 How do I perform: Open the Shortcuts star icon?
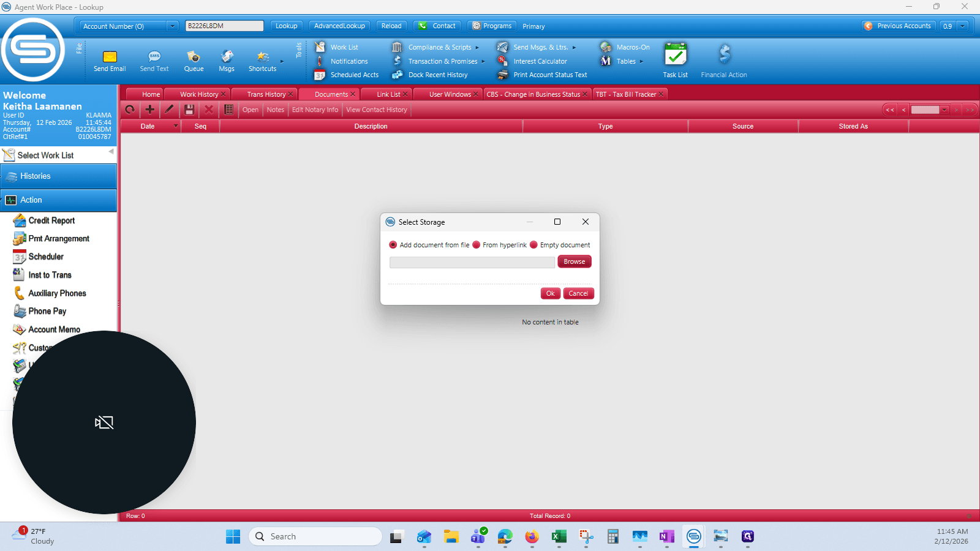(262, 62)
